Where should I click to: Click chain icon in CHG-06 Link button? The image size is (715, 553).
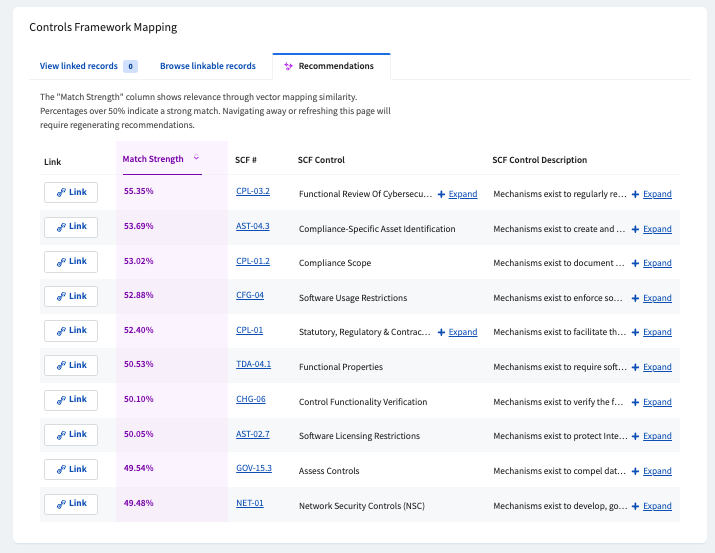pyautogui.click(x=61, y=399)
